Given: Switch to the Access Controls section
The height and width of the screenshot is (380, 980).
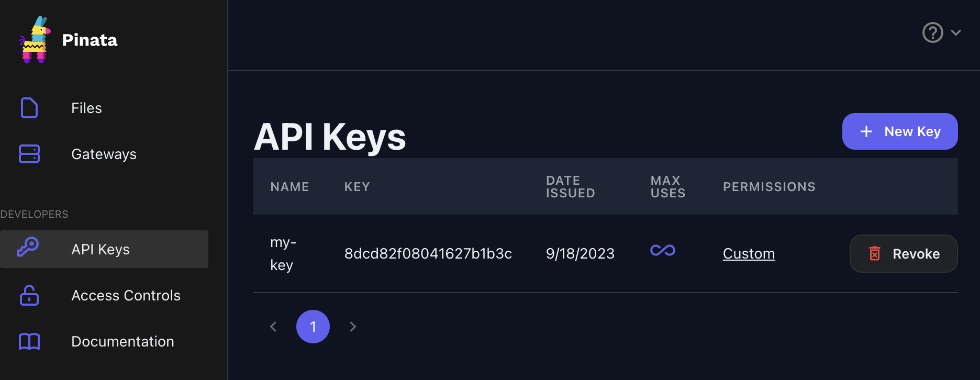Looking at the screenshot, I should 126,295.
